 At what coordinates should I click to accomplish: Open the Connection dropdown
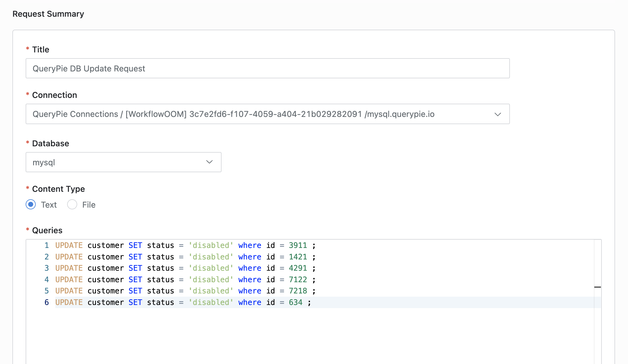point(268,114)
